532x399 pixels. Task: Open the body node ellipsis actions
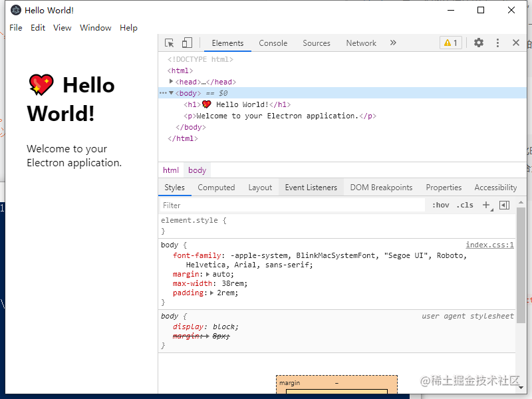pos(163,93)
